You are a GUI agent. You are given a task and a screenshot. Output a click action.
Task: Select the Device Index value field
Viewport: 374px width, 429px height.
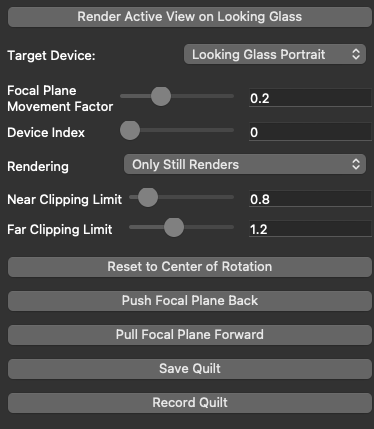click(x=310, y=132)
